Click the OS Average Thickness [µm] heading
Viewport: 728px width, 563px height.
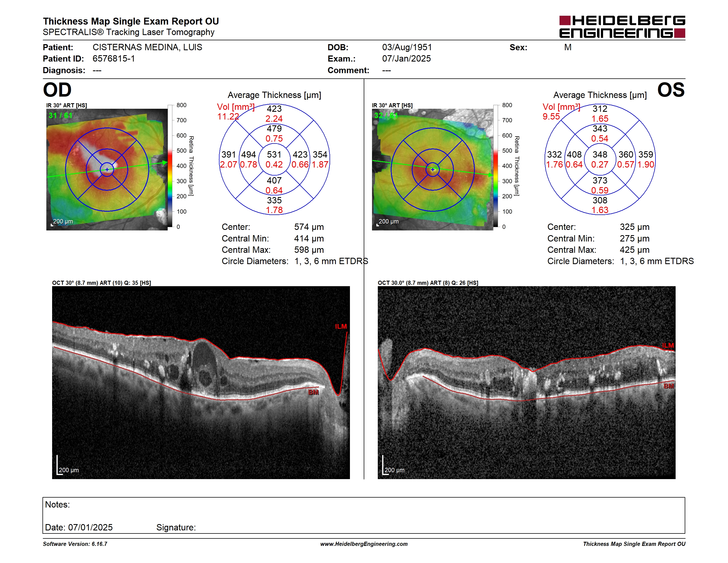point(600,95)
